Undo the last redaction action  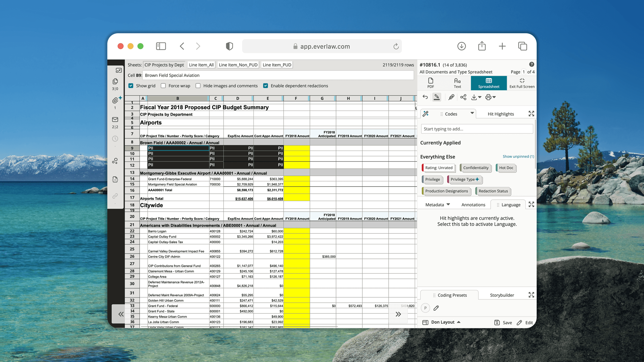[x=425, y=97]
